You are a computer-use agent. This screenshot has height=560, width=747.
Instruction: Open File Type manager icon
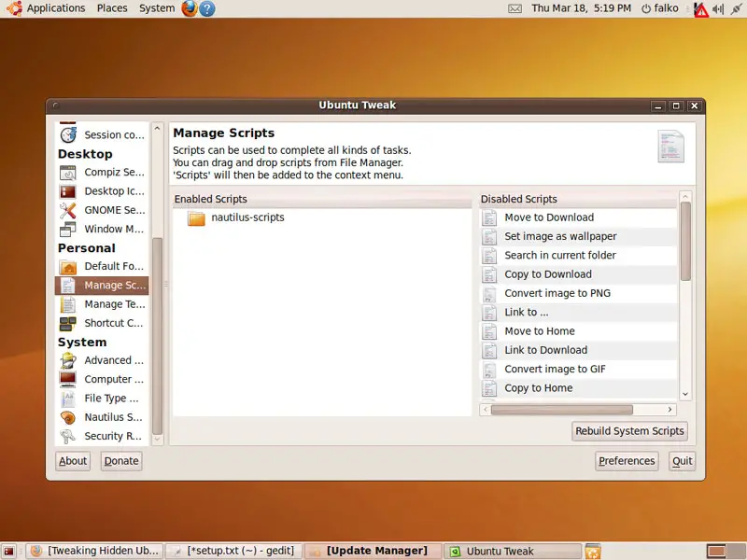pos(68,399)
